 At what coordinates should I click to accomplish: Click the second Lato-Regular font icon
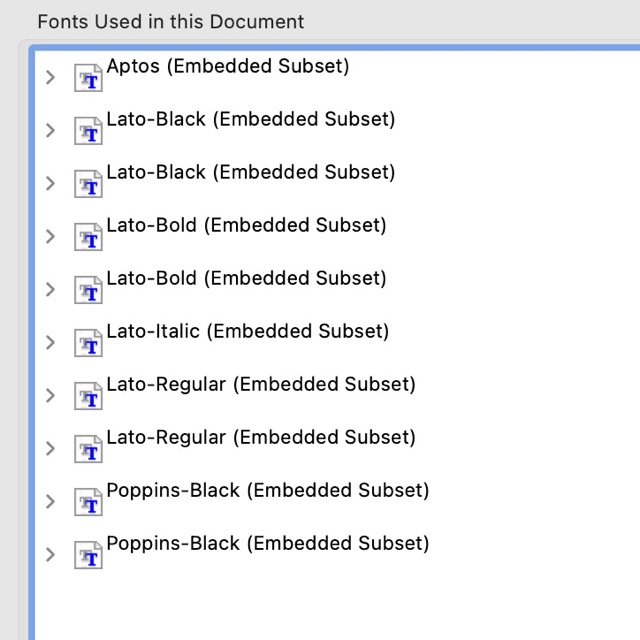(x=88, y=448)
